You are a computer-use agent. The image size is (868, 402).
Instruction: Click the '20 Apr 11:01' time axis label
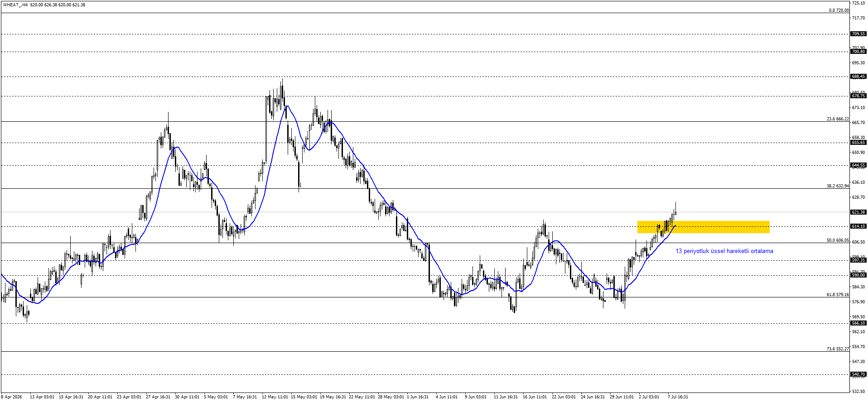tap(100, 397)
